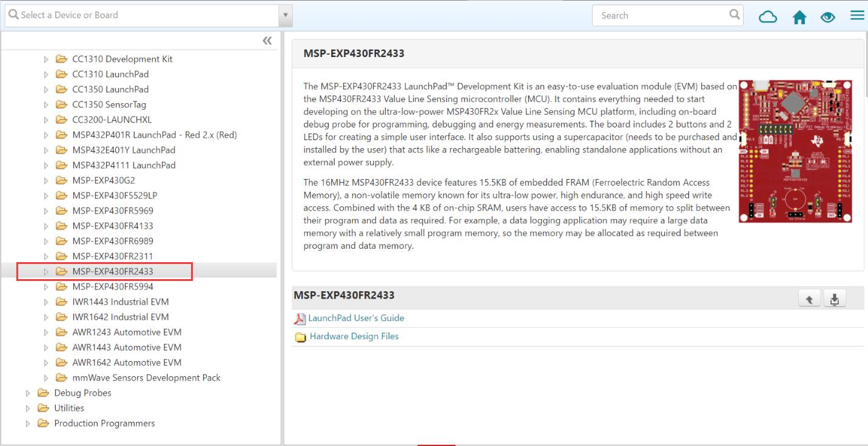Expand the Utilities node

(28, 408)
